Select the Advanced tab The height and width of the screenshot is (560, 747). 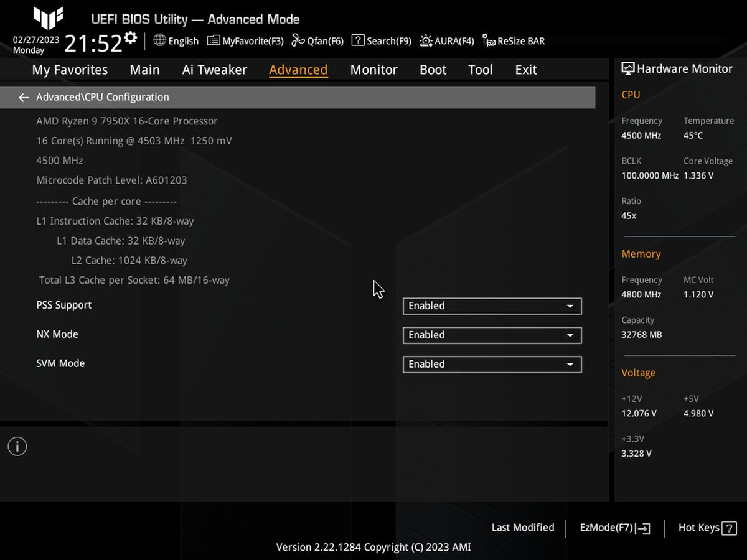point(298,70)
